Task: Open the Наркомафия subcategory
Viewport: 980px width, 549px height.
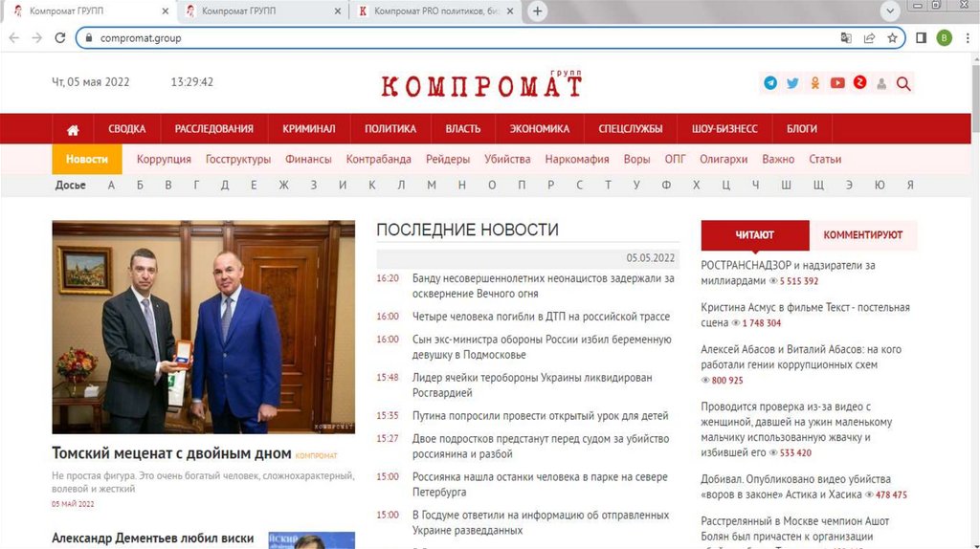Action: pos(577,160)
